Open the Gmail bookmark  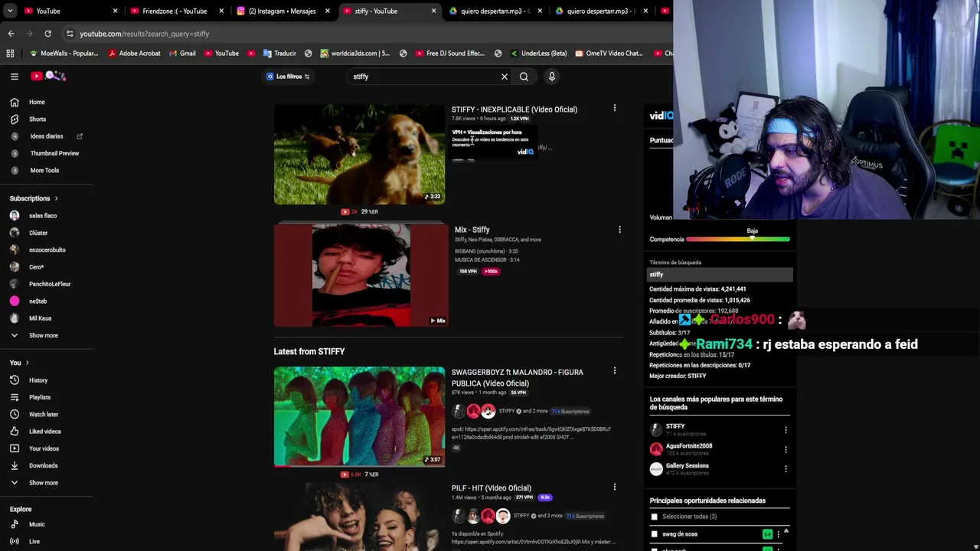(x=181, y=54)
